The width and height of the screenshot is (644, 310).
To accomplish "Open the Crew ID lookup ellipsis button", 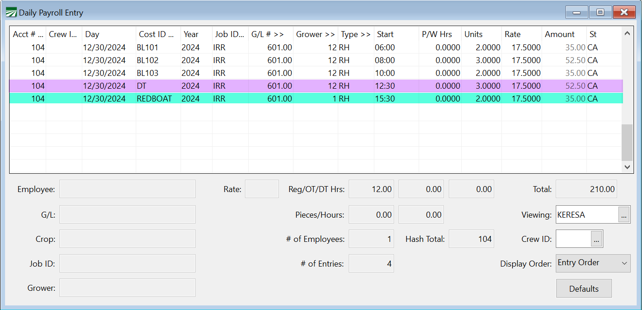I will point(596,239).
